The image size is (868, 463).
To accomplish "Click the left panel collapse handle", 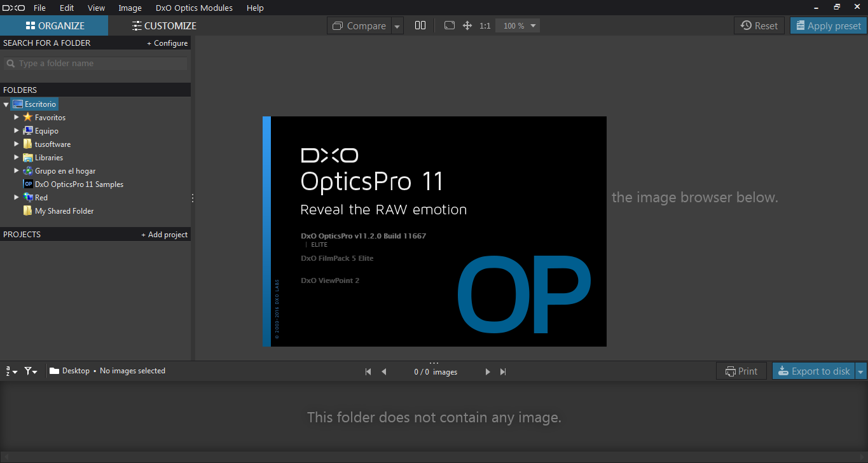I will pyautogui.click(x=193, y=198).
